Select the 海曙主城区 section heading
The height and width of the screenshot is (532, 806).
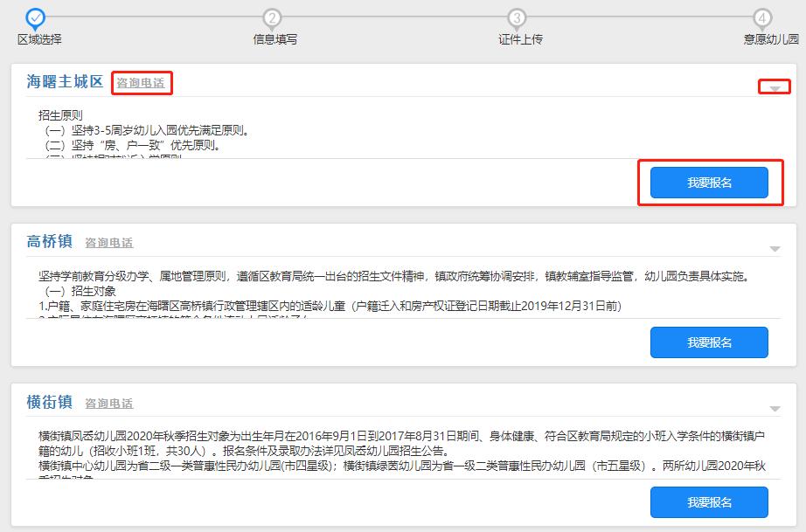click(61, 84)
